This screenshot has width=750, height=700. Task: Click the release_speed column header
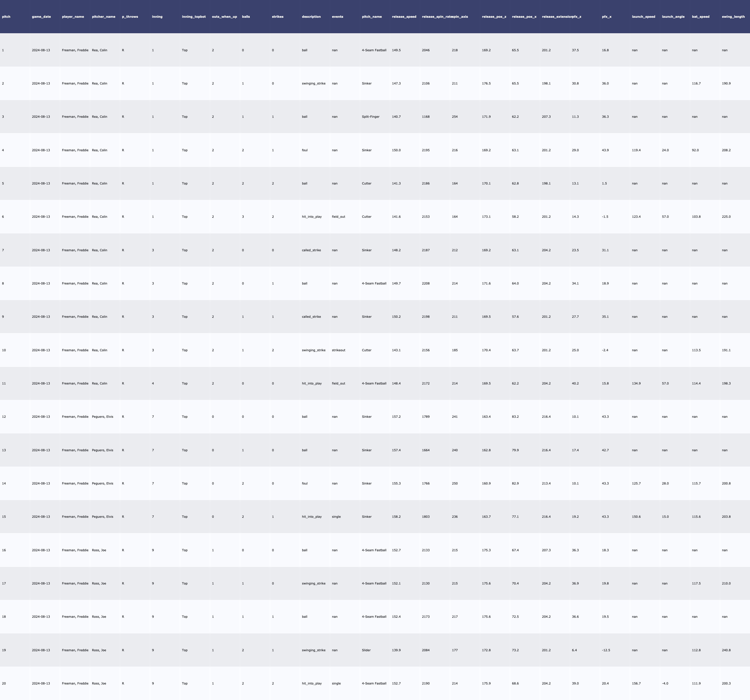coord(404,16)
